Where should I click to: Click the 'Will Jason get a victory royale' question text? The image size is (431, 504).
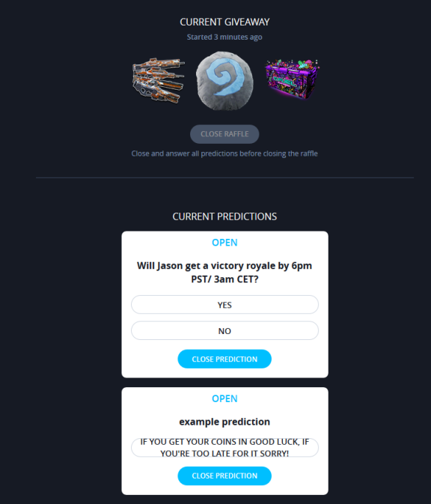click(224, 273)
